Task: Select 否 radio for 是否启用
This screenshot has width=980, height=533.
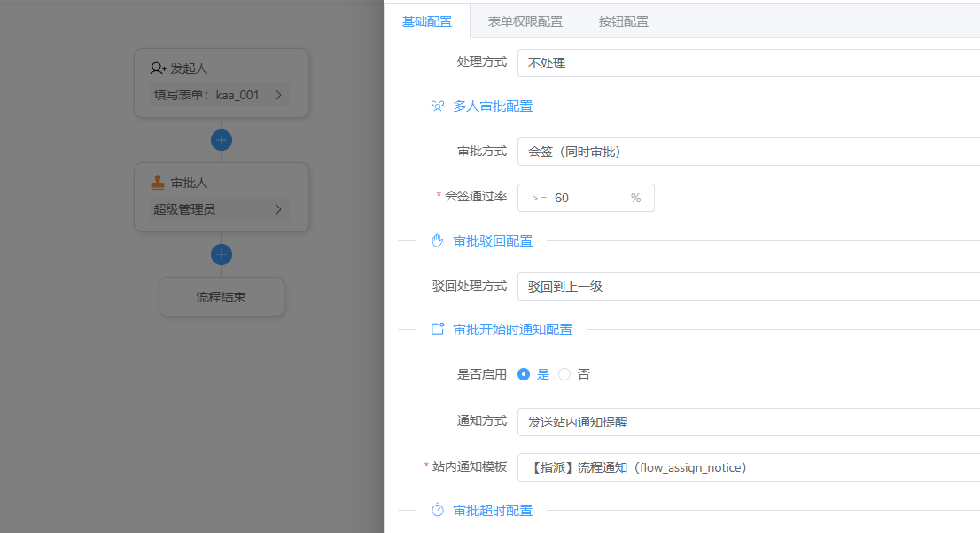Action: click(564, 374)
